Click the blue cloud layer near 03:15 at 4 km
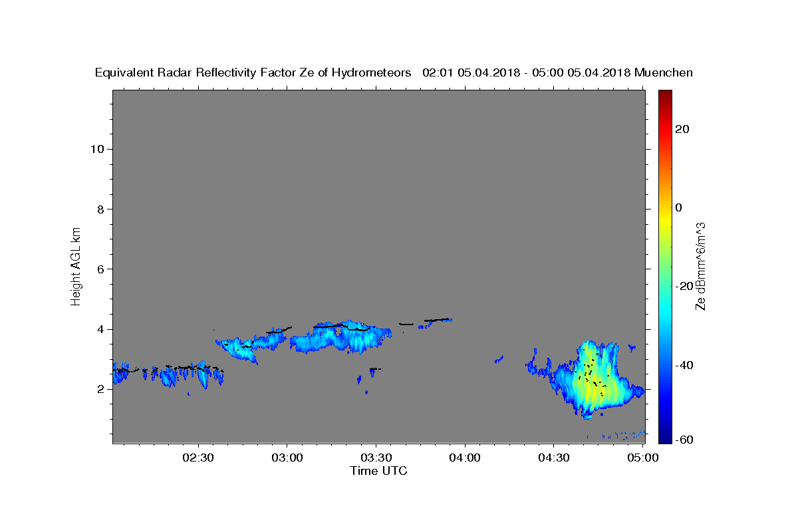This screenshot has width=798, height=532. coord(339,337)
